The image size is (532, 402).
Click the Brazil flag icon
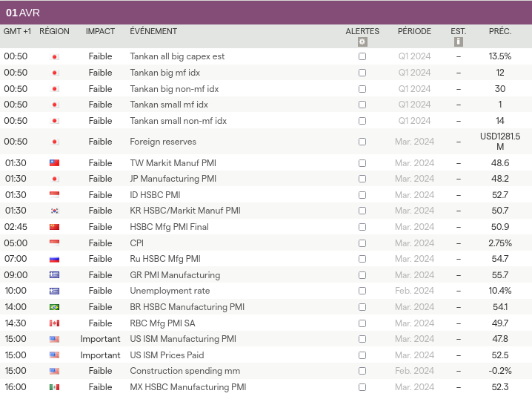click(x=54, y=308)
